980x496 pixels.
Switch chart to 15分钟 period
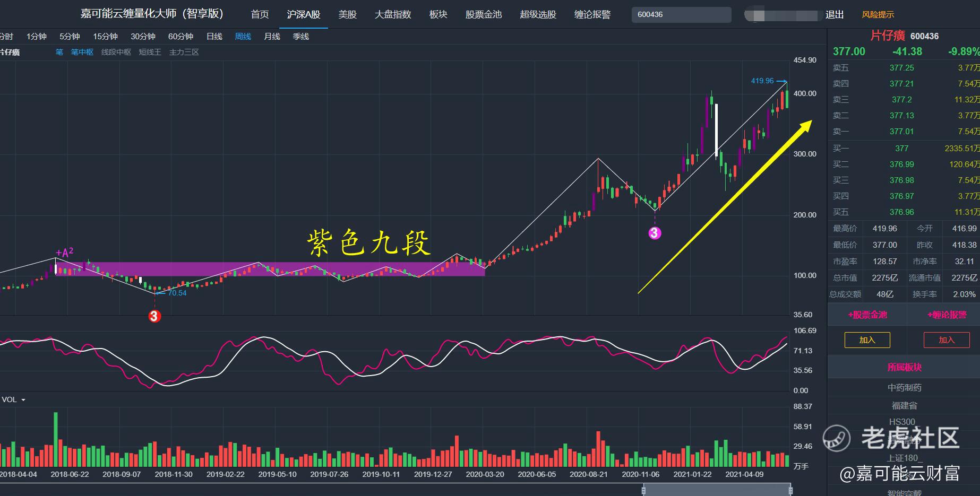(105, 36)
